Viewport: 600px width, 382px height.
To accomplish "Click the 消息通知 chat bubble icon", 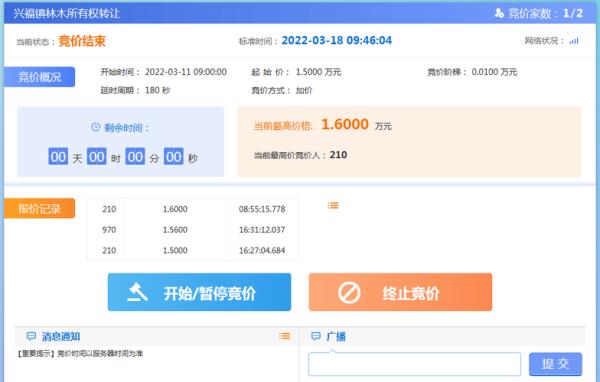I will tap(31, 336).
